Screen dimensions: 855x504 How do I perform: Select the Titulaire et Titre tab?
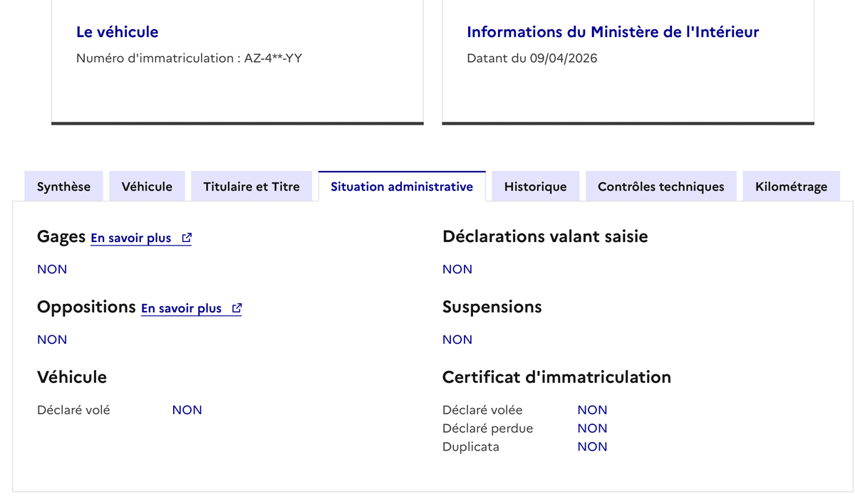[x=252, y=187]
